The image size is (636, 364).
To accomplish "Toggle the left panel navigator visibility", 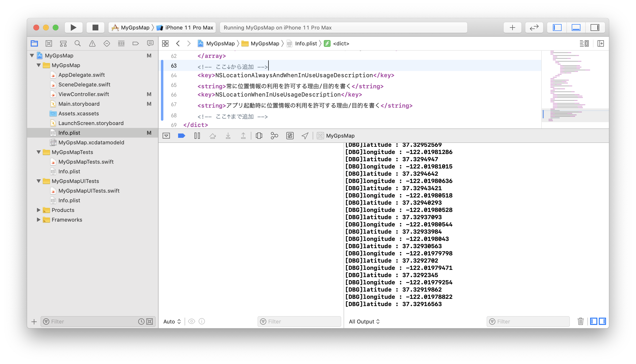I will tap(559, 28).
